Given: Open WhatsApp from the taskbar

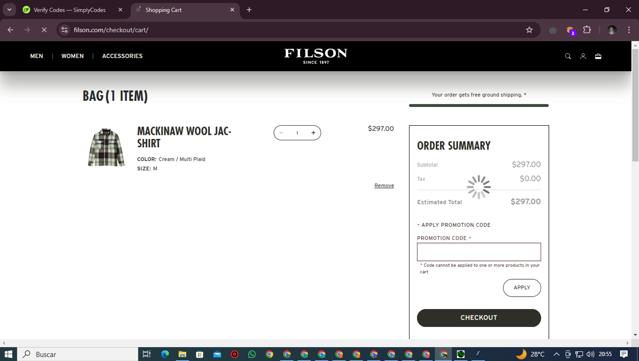Looking at the screenshot, I should [252, 354].
